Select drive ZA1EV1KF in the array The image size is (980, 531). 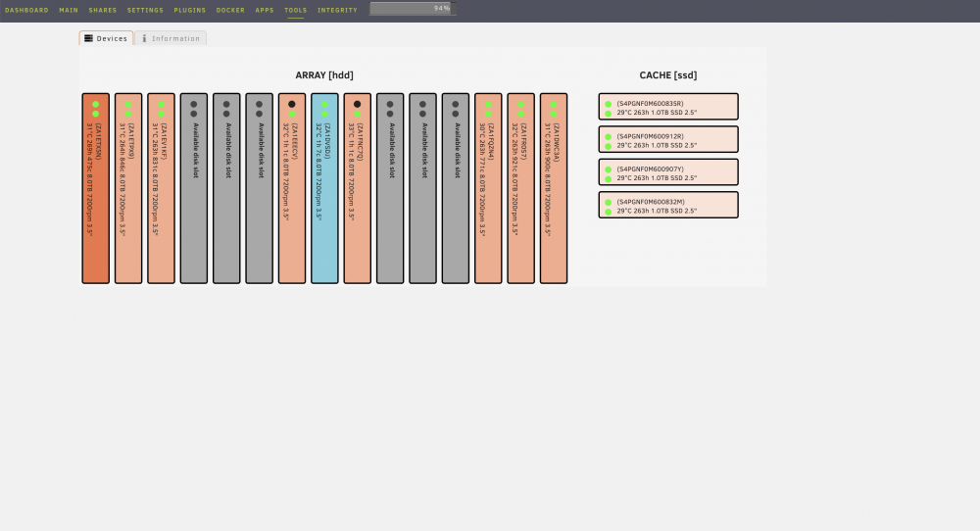(162, 188)
